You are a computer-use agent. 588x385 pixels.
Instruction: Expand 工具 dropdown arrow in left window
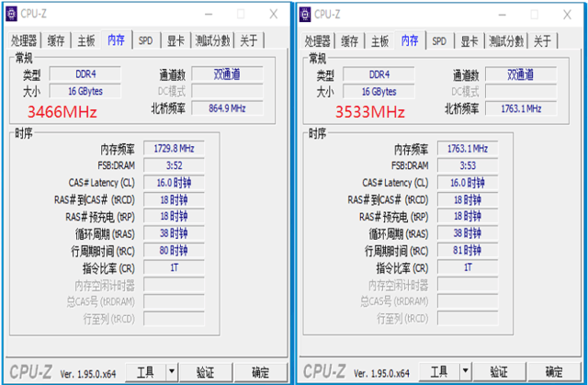172,372
